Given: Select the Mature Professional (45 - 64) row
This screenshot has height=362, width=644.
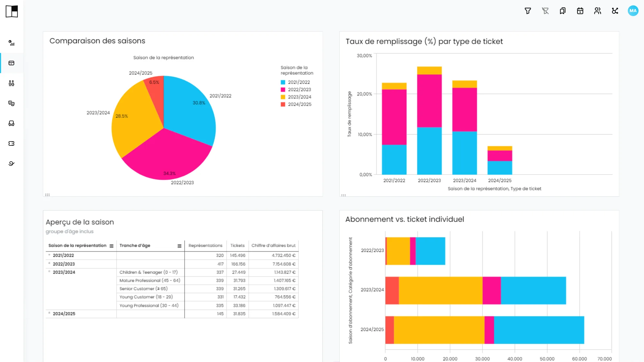Looking at the screenshot, I should click(x=207, y=281).
